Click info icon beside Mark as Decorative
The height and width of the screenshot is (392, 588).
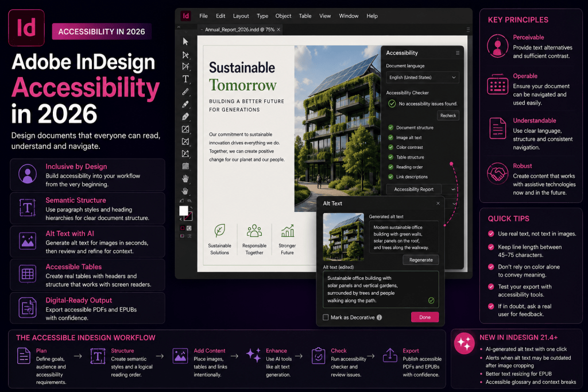click(x=379, y=317)
